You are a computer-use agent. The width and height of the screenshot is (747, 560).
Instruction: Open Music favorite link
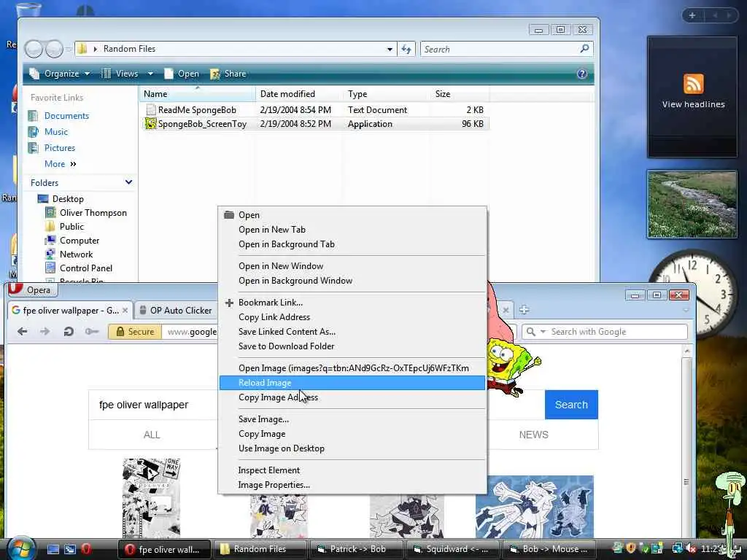(x=55, y=132)
